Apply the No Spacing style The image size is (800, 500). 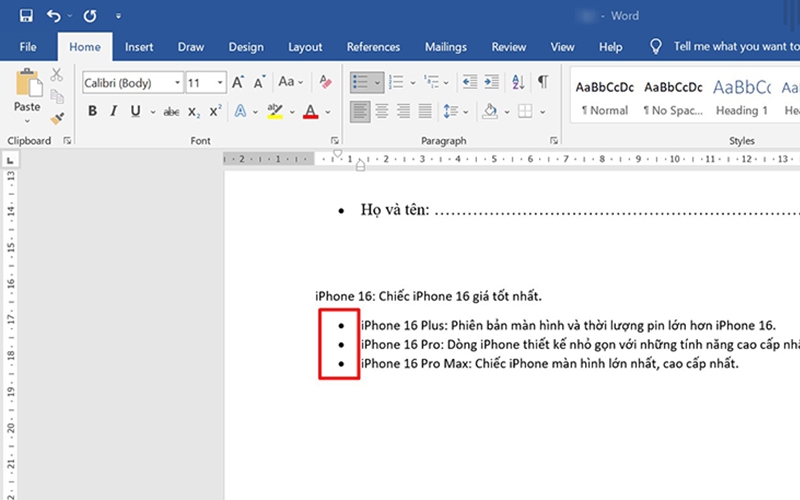[673, 98]
